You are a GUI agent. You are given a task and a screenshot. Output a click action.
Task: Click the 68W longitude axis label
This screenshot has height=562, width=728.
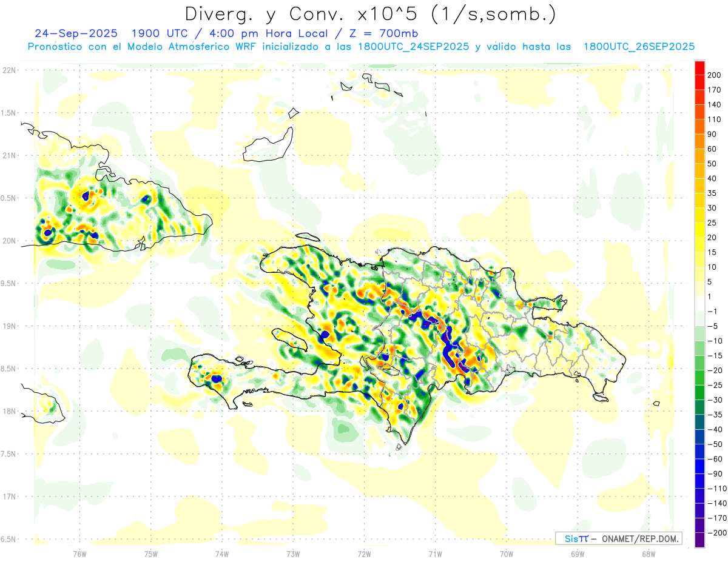(648, 554)
